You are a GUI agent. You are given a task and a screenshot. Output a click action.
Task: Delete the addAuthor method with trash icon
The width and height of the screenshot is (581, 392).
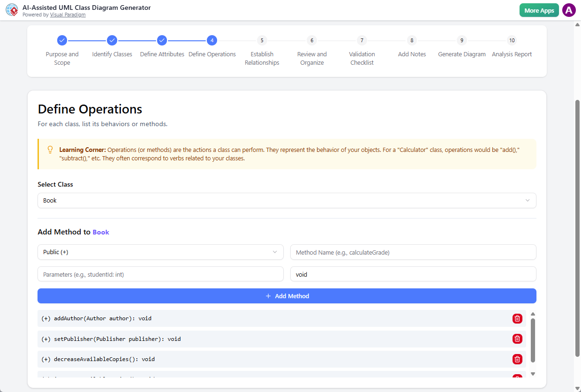point(517,318)
